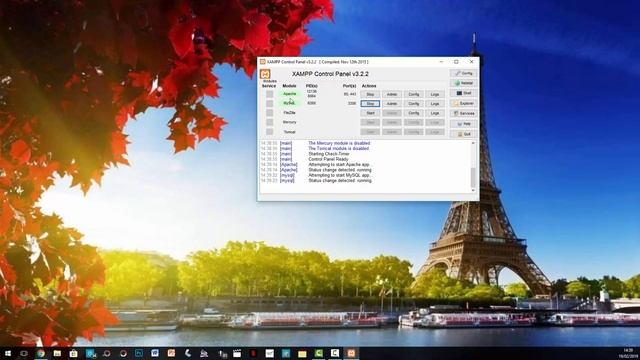
Task: Click log line 'Control Panel Ready'
Action: (x=329, y=159)
